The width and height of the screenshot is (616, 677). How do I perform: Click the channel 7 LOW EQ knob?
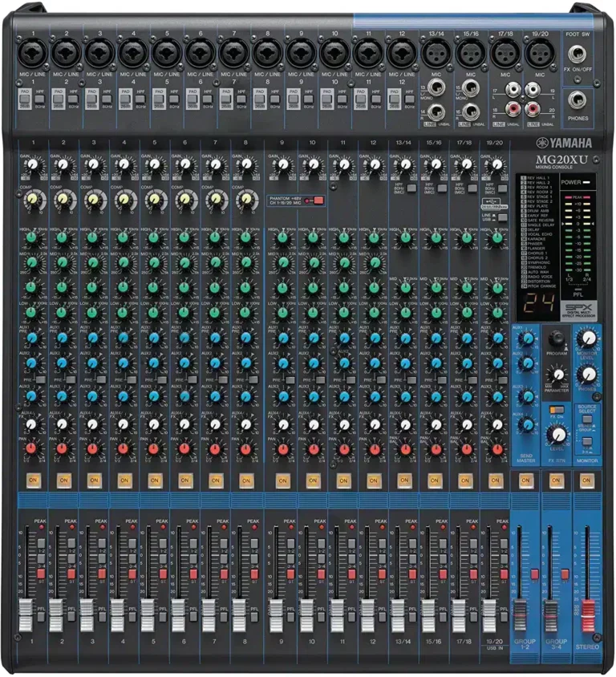[215, 312]
